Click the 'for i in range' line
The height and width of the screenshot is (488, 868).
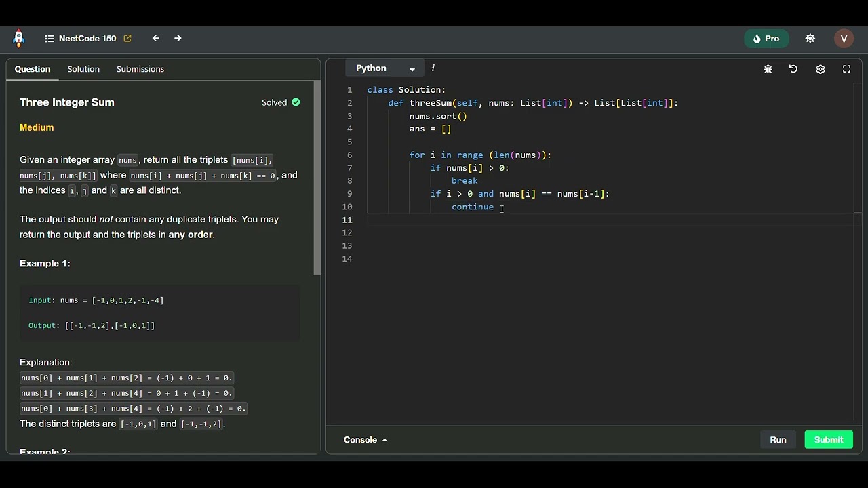480,155
